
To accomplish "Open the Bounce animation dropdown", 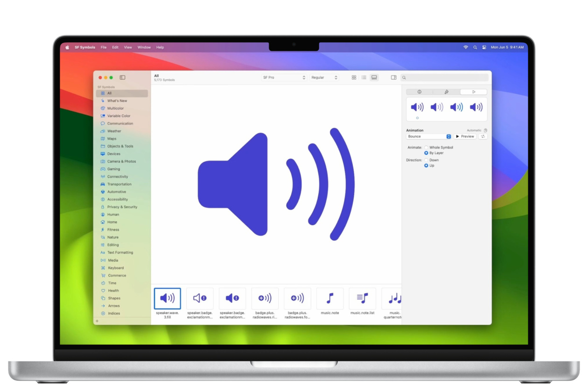I will 427,136.
